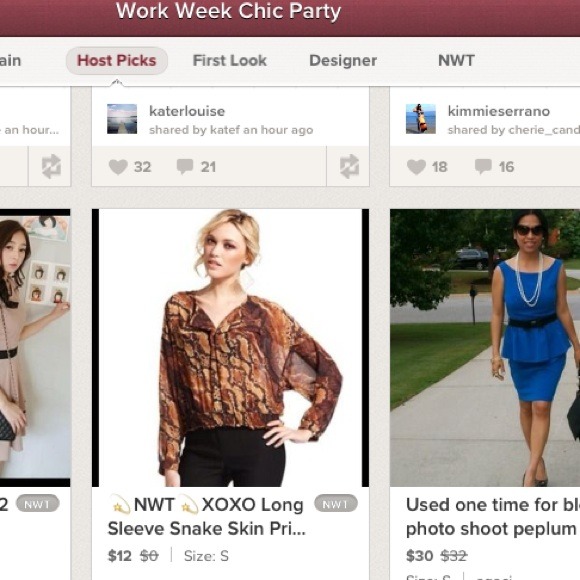Open the snake skin blouse photo
The width and height of the screenshot is (580, 580).
[x=230, y=348]
